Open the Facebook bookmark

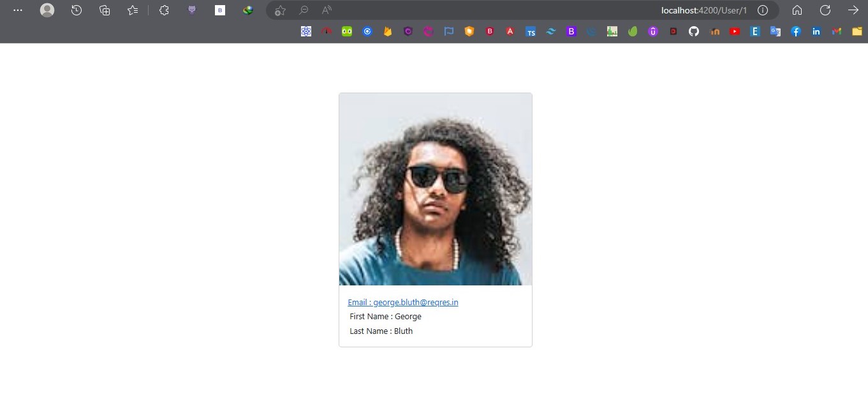pos(795,31)
